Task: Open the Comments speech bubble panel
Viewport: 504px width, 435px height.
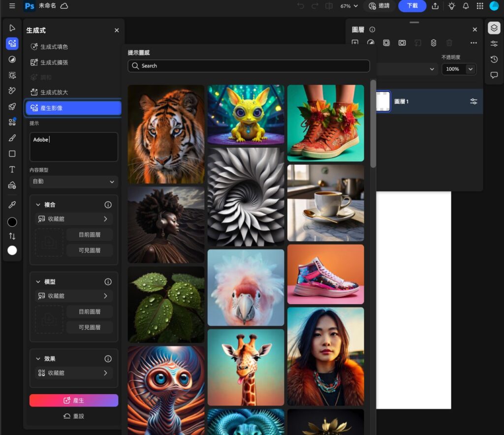Action: click(494, 75)
